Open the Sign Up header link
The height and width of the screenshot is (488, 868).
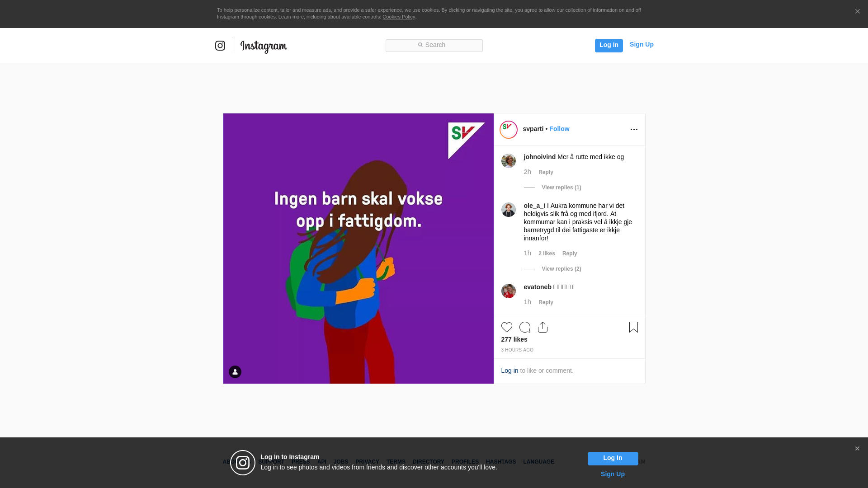pos(642,44)
